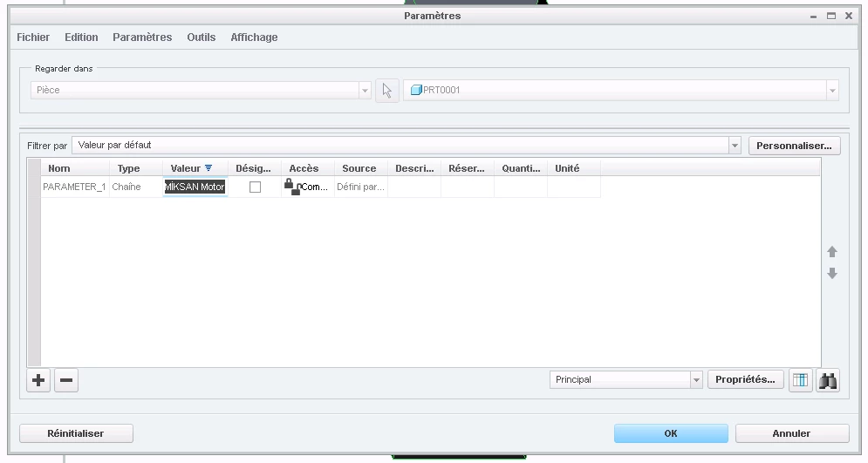
Task: Click the Réinitialiser button
Action: pyautogui.click(x=76, y=433)
